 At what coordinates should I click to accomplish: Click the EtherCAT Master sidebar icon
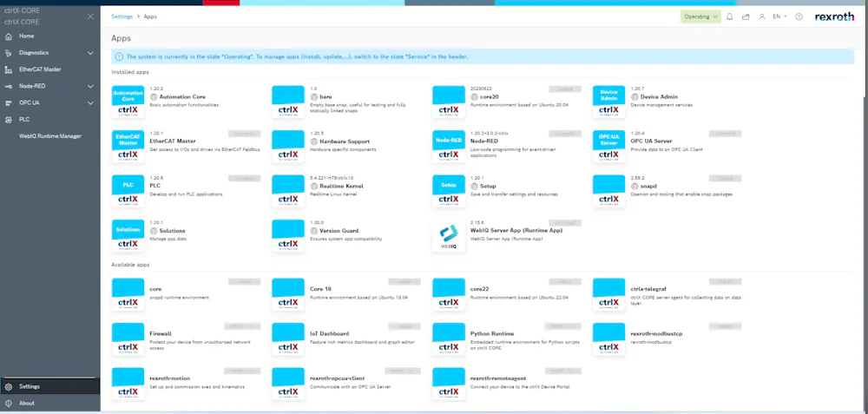pyautogui.click(x=9, y=69)
